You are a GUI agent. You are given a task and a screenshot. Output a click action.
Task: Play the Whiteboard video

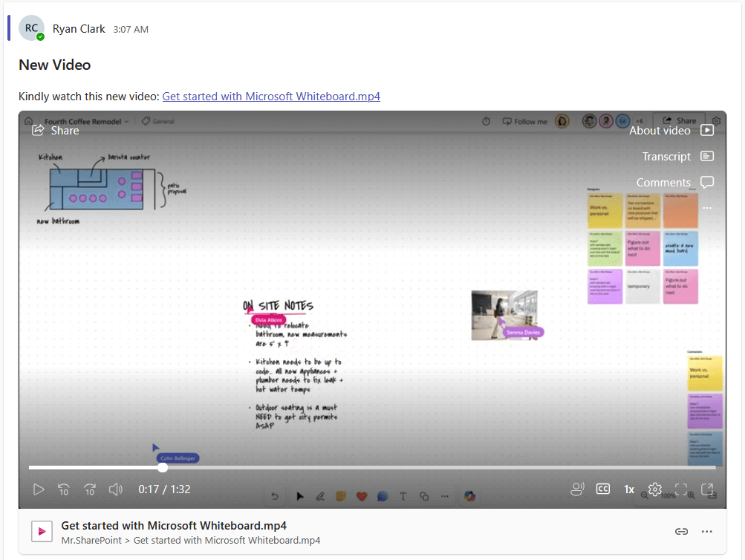(39, 489)
